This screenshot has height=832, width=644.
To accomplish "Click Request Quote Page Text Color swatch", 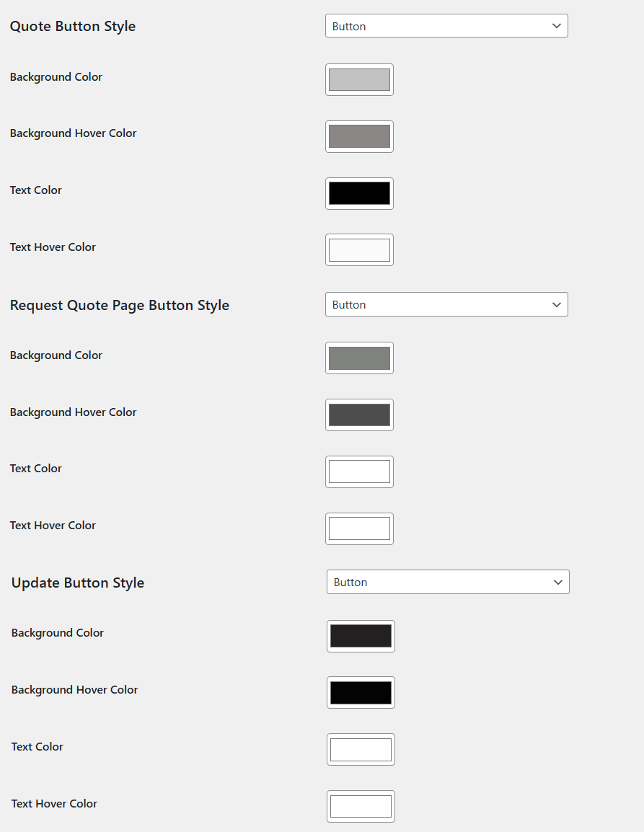I will [x=359, y=472].
